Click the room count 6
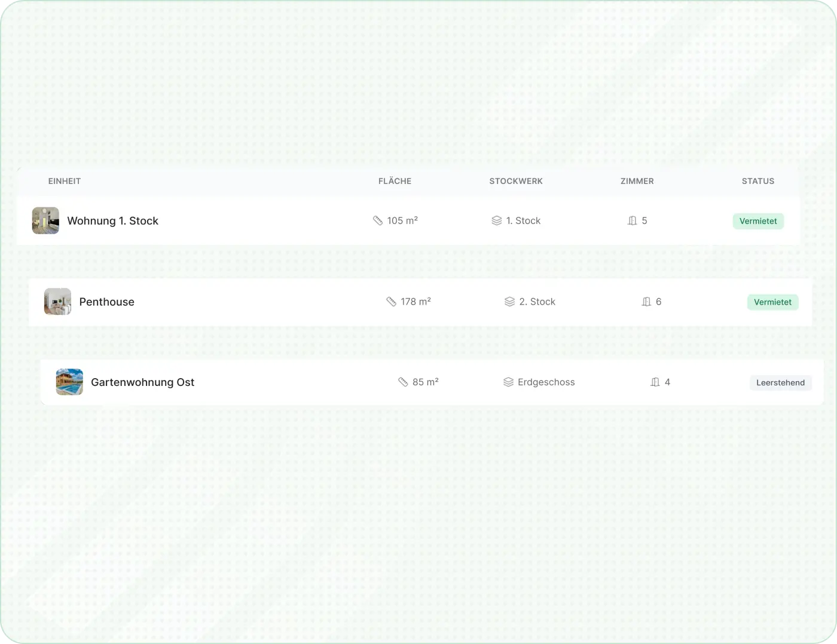The width and height of the screenshot is (837, 644). point(659,302)
